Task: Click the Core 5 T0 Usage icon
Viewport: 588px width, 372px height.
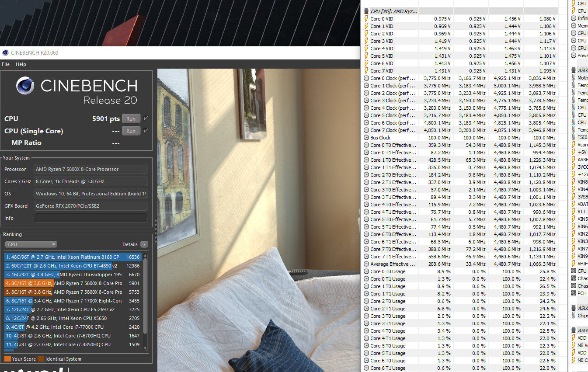Action: point(366,346)
